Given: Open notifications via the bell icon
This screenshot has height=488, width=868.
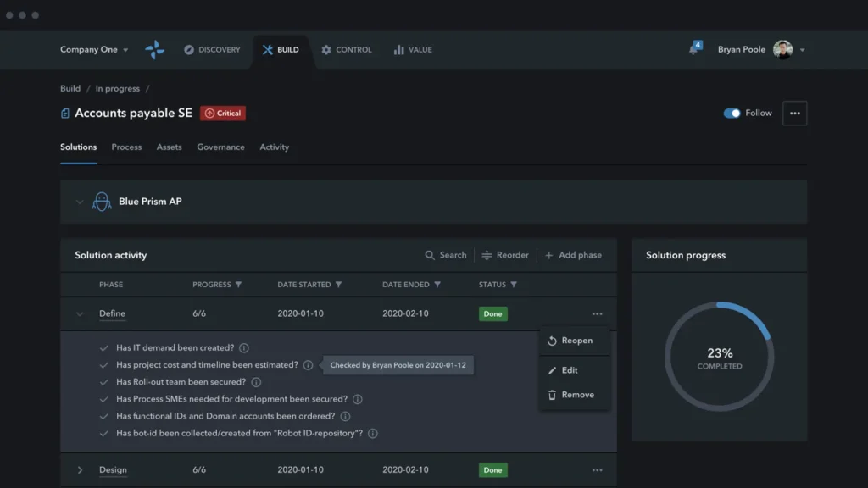Looking at the screenshot, I should click(693, 48).
